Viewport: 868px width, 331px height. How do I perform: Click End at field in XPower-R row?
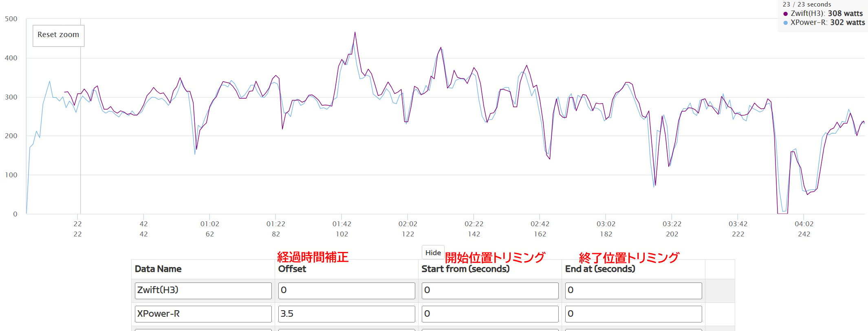pyautogui.click(x=633, y=314)
